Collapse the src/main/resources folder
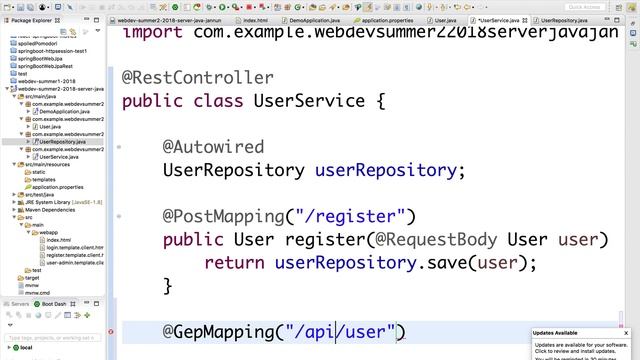Viewport: 640px width, 360px height. 14,164
